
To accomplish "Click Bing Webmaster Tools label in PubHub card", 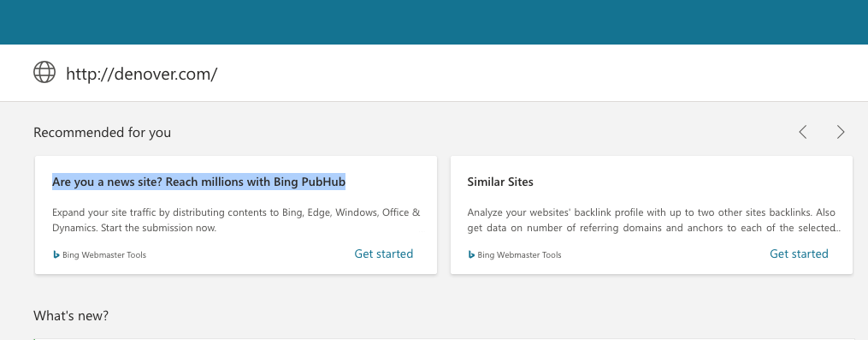I will (104, 255).
